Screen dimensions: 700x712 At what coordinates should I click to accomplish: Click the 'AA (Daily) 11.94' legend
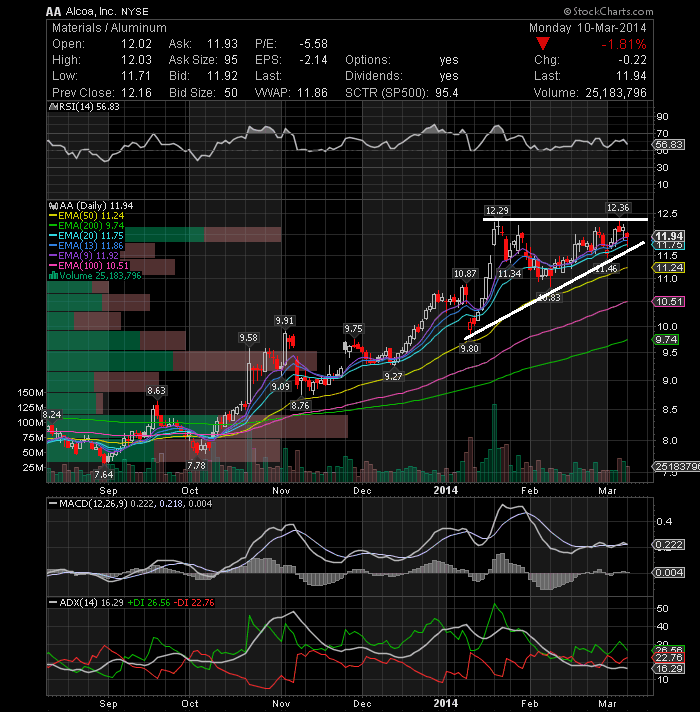point(91,206)
